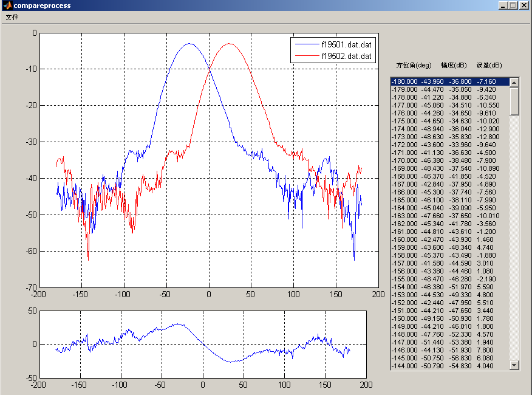Image resolution: width=532 pixels, height=395 pixels.
Task: Click the red curve peak in upper plot
Action: click(230, 44)
